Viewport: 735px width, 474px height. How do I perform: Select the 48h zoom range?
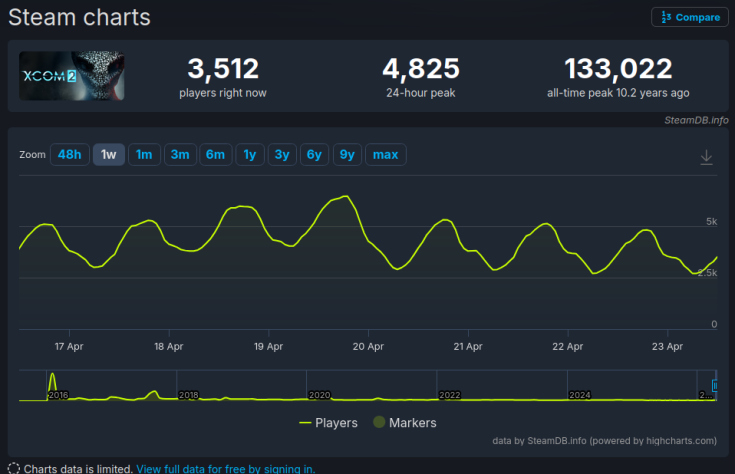click(69, 154)
